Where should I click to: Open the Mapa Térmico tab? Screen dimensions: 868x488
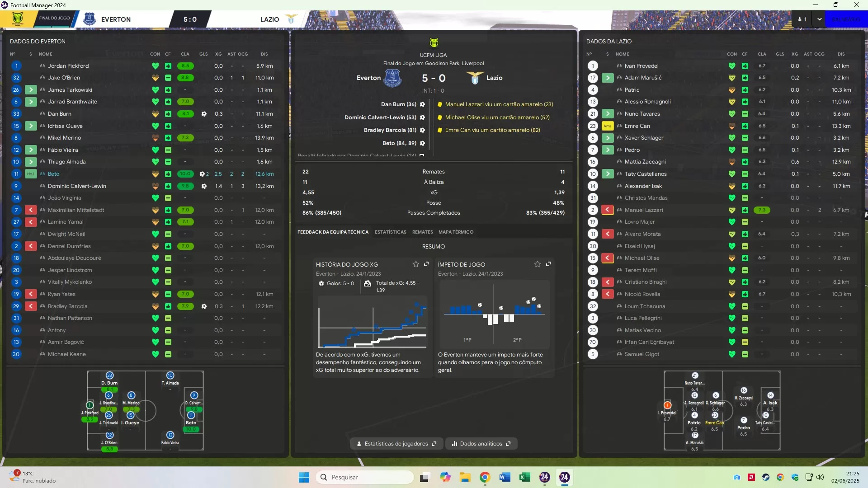[456, 232]
